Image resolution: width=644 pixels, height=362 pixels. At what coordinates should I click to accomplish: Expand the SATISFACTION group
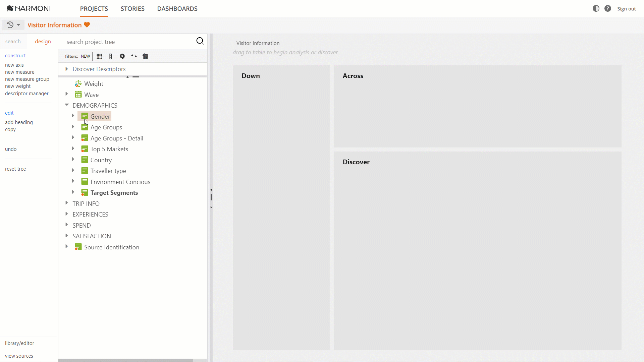tap(66, 236)
